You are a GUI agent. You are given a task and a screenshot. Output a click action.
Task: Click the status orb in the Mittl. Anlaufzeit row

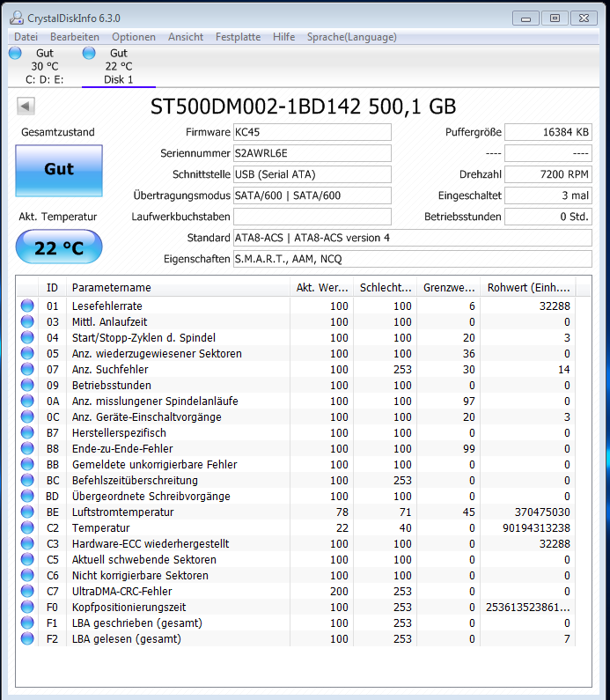(27, 321)
